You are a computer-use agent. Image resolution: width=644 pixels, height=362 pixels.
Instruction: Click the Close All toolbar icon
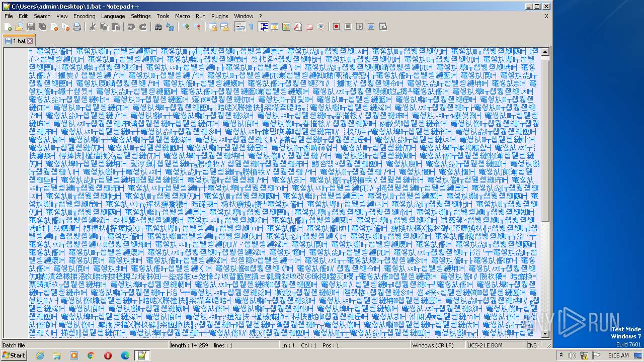point(65,27)
